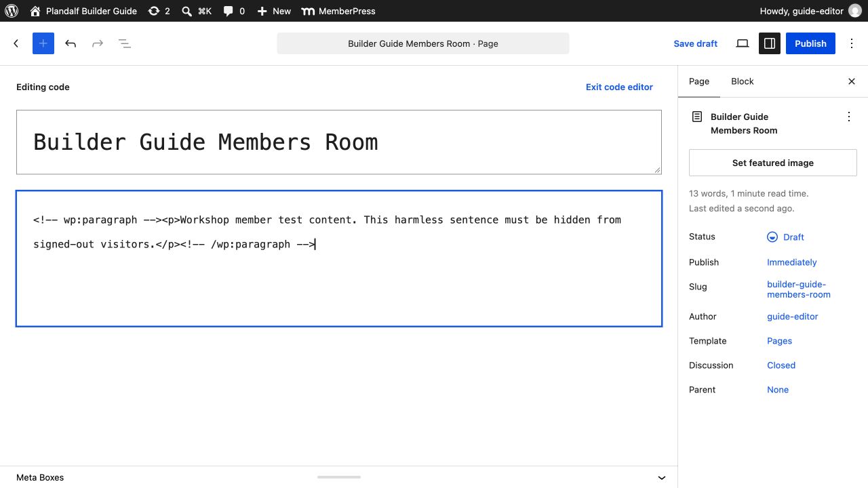Open editor Options three-dot menu
The image size is (868, 488).
(852, 43)
